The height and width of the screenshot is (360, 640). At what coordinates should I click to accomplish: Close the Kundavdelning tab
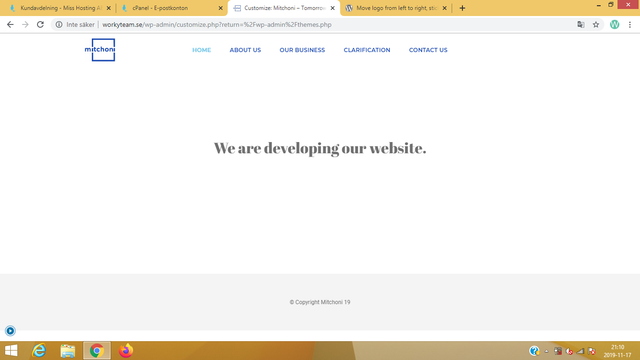tap(109, 8)
